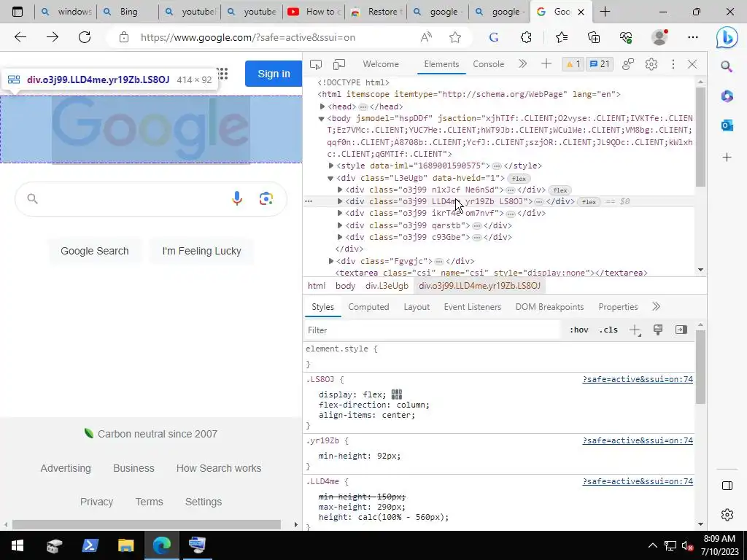Toggle device emulation icon in DevTools

(339, 64)
